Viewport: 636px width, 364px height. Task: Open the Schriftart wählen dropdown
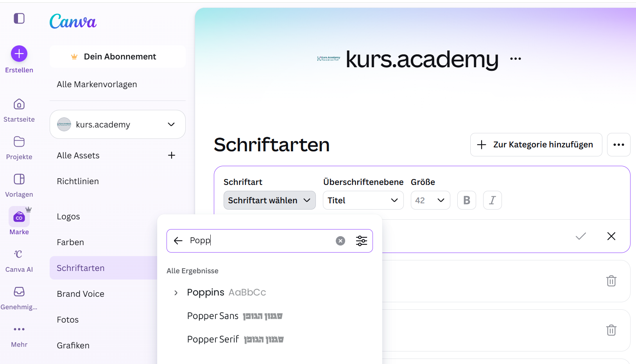(269, 200)
